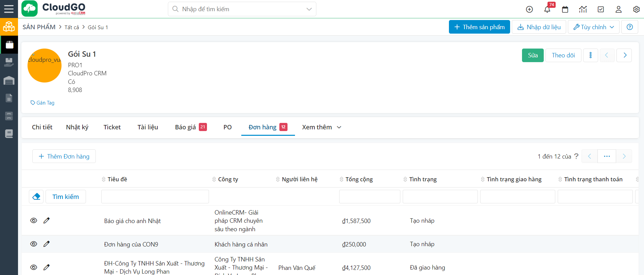Go to the next product record arrow

point(625,55)
